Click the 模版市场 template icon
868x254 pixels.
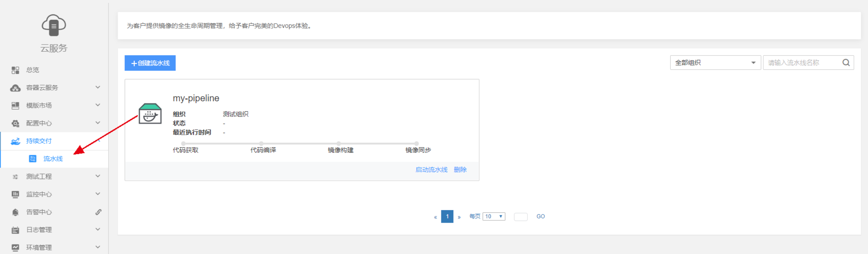pos(15,106)
